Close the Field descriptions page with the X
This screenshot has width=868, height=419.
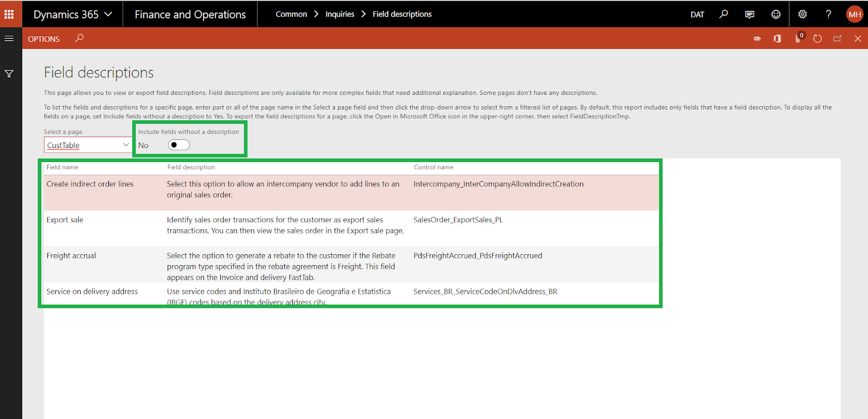858,38
